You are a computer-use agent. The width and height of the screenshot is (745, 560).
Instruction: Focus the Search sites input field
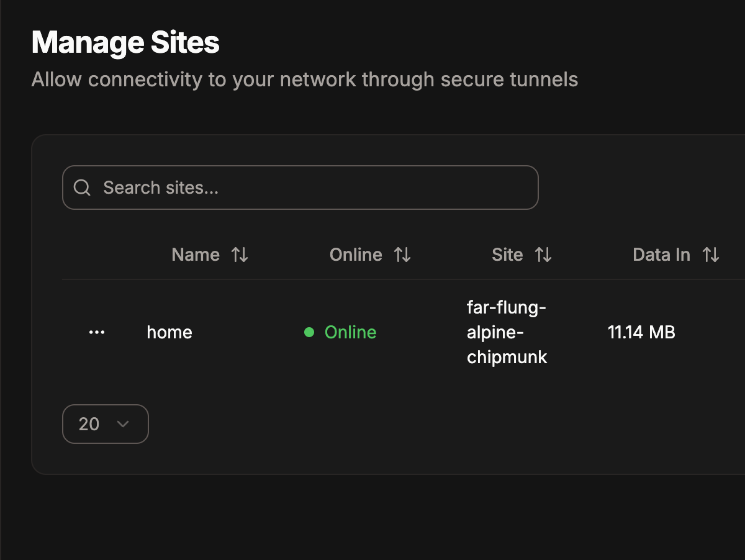(x=300, y=187)
